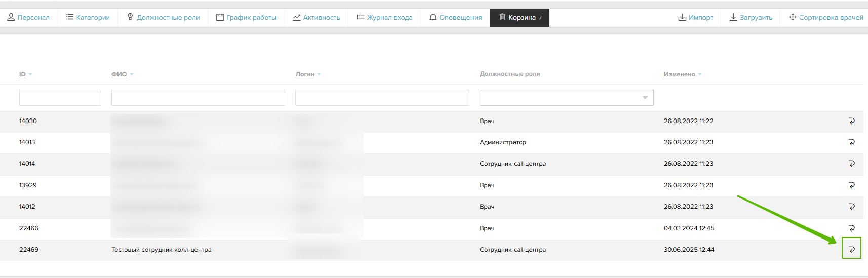
Task: Open the Персонал tab
Action: click(x=28, y=17)
